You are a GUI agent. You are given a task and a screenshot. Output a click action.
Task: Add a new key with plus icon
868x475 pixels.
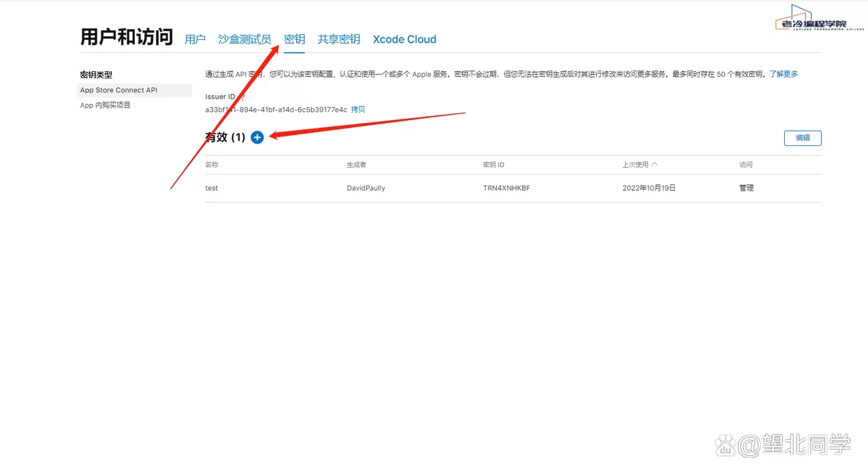click(257, 138)
